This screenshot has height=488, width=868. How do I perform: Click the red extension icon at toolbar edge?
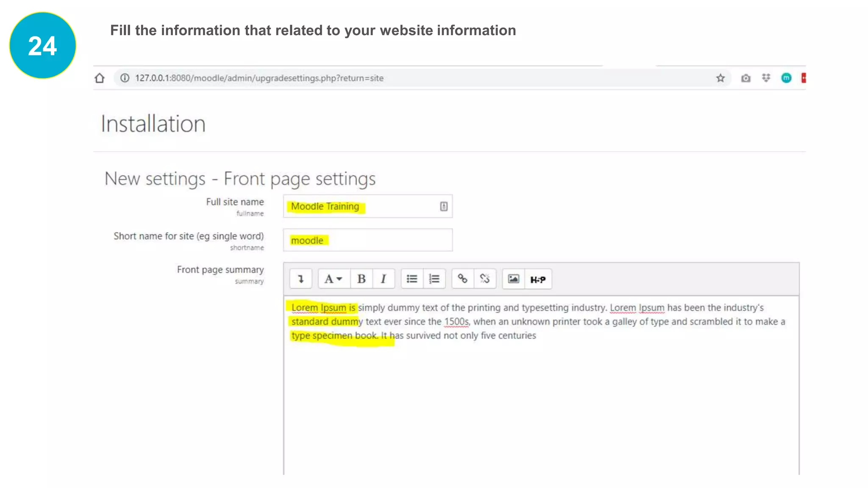pos(804,78)
